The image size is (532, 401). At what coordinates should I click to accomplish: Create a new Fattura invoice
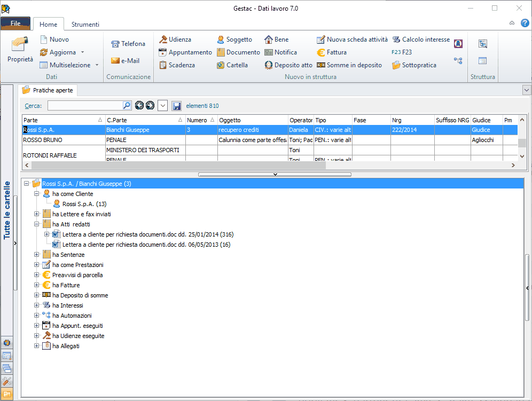pos(332,52)
